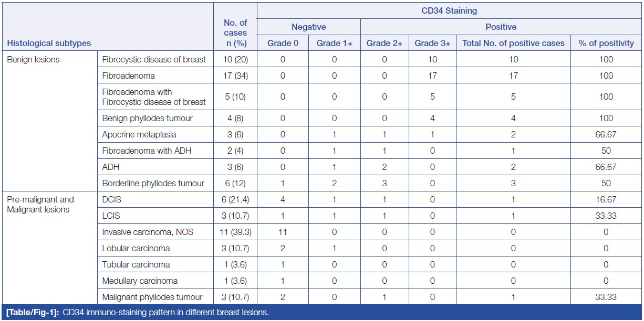Click "Total No. of positive cases" header
Viewport: 644px width, 321px height.
(513, 43)
